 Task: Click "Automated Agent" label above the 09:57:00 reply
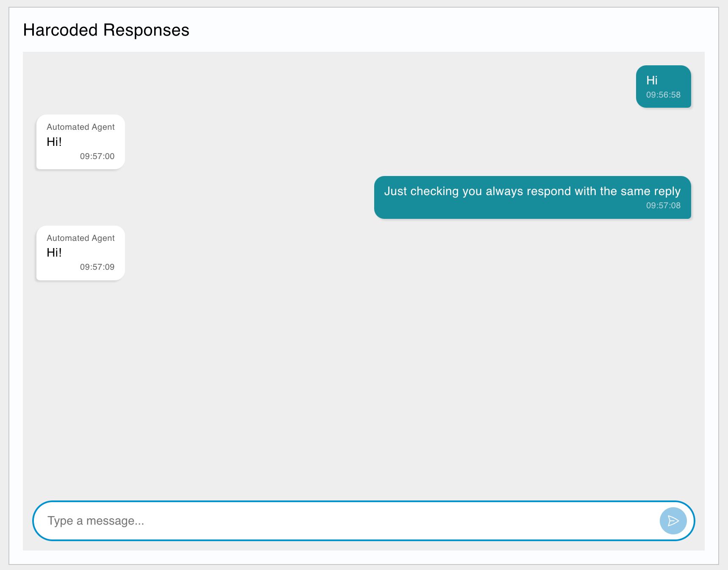click(81, 127)
